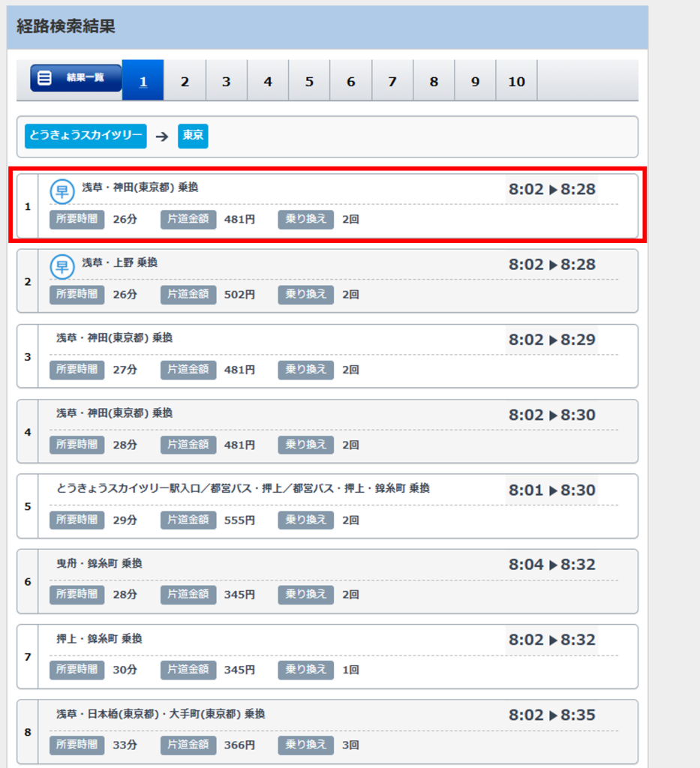Image resolution: width=700 pixels, height=768 pixels.
Task: Open route 6 via 曳舟・錦糸町
Action: [x=327, y=581]
